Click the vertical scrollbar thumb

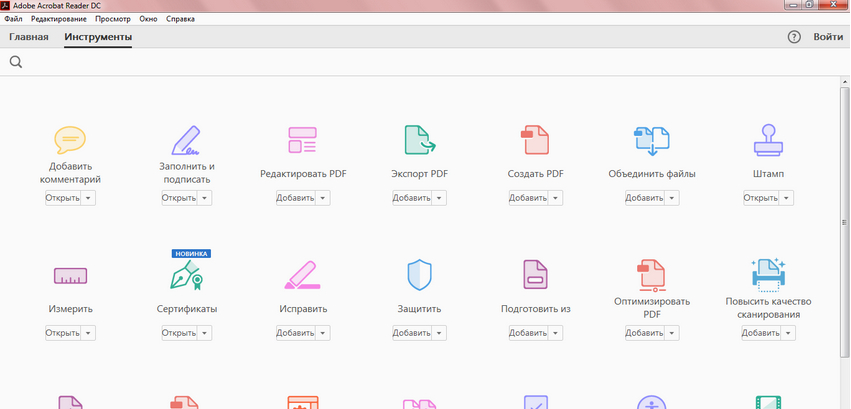pyautogui.click(x=844, y=221)
